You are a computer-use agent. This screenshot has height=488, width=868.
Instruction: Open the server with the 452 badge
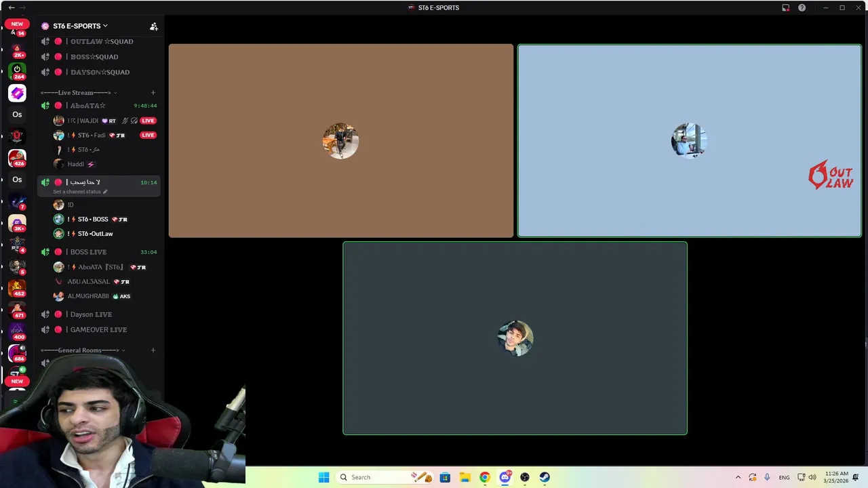[17, 288]
